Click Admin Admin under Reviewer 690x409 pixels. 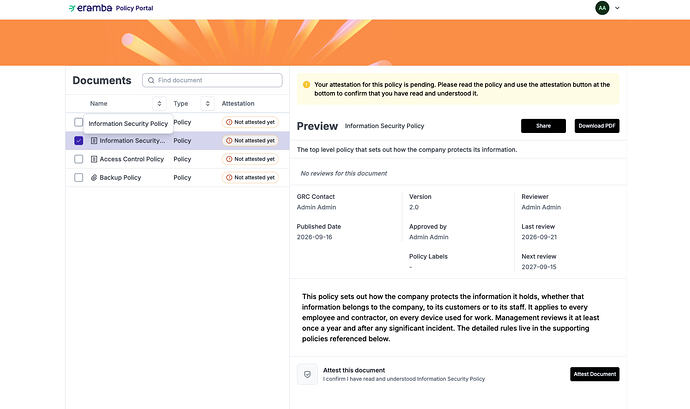click(x=541, y=207)
